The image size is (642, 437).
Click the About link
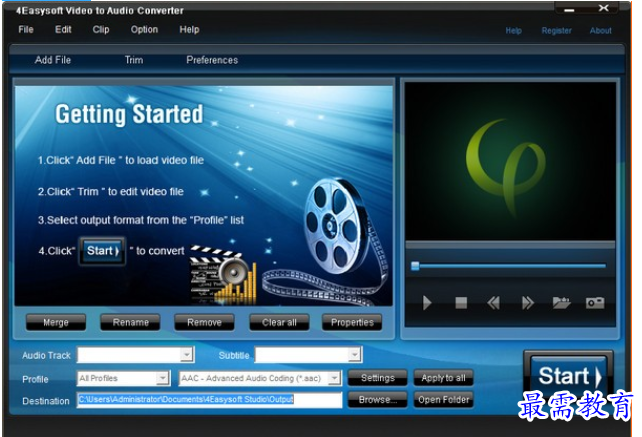click(x=601, y=31)
